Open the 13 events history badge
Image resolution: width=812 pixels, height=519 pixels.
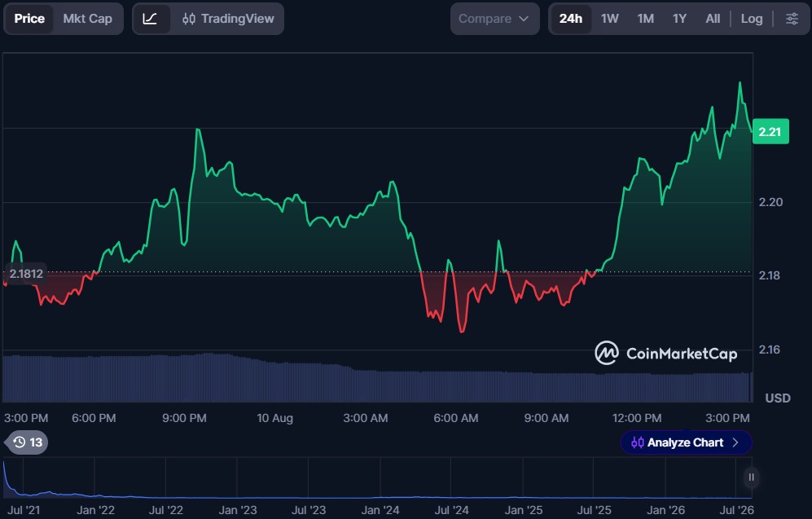point(26,442)
